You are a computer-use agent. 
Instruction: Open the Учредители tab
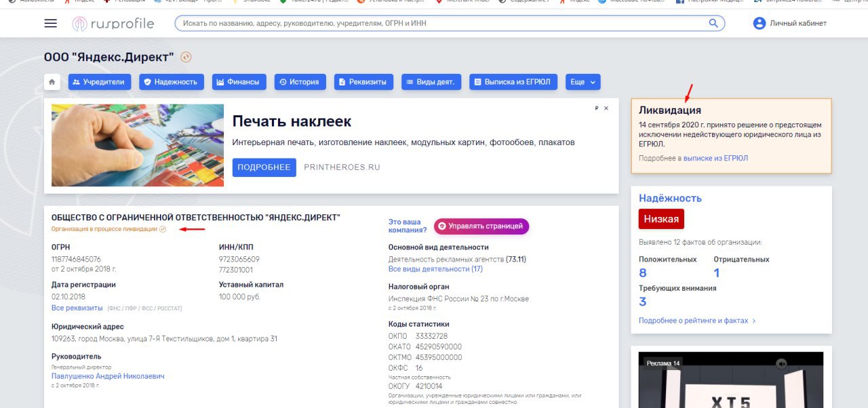pyautogui.click(x=99, y=82)
